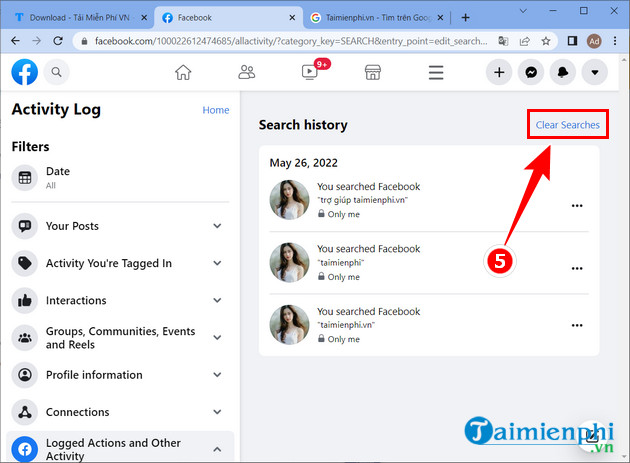Open options for "taimienphi.vn" search entry
Viewport: 630px width, 463px height.
577,326
